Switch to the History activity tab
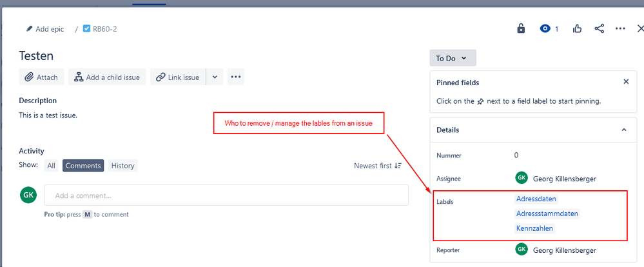 tap(122, 166)
